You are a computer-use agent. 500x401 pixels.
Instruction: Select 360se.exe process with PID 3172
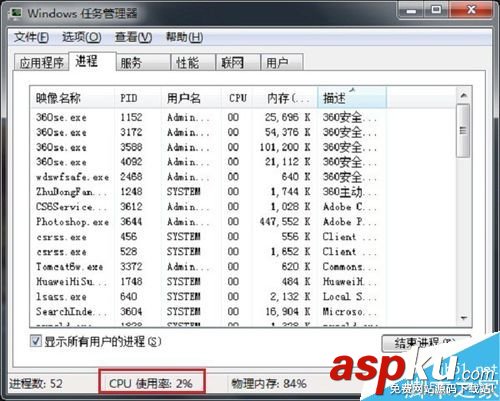(207, 132)
